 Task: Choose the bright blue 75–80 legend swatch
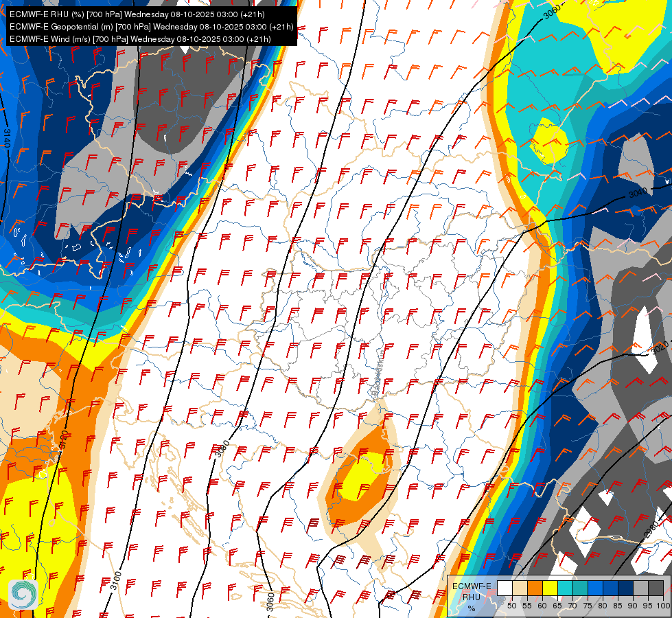(595, 588)
